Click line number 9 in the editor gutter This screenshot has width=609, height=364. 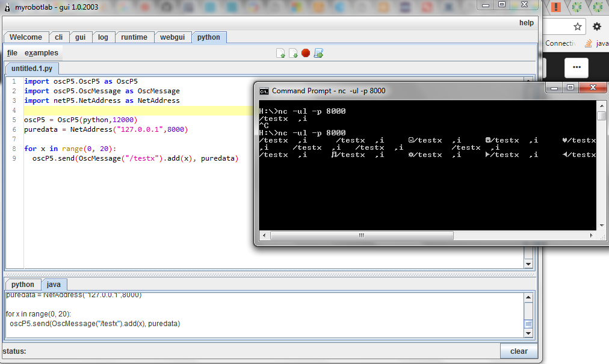pyautogui.click(x=14, y=158)
